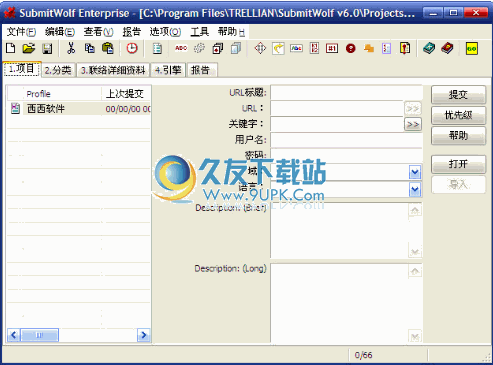Click the red #1 ranking icon
This screenshot has height=365, width=493.
click(x=332, y=49)
